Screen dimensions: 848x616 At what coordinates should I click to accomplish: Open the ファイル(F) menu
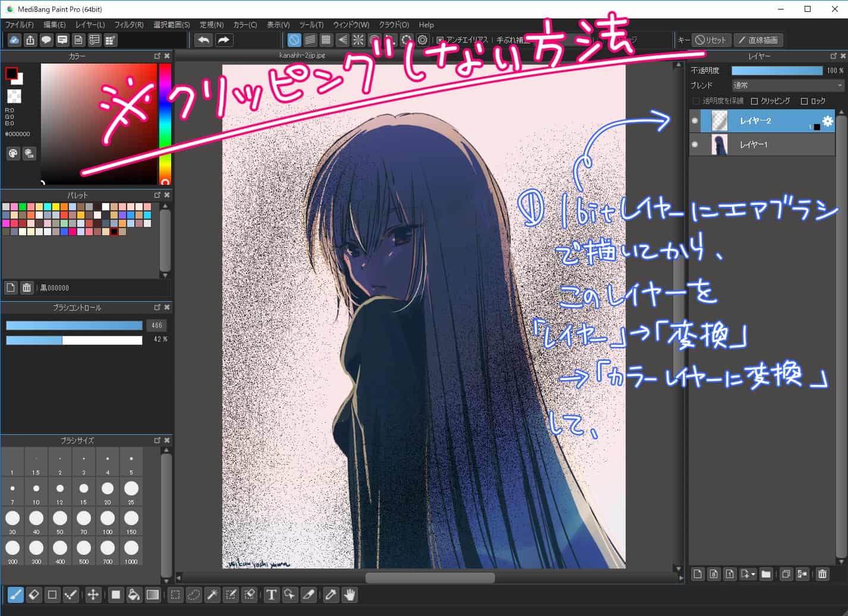(20, 25)
